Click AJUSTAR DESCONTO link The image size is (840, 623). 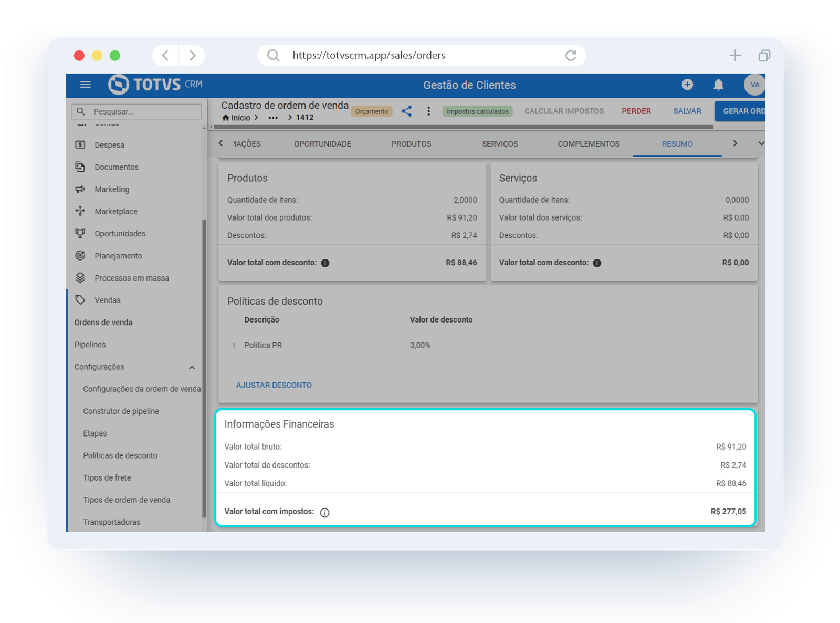click(x=274, y=385)
